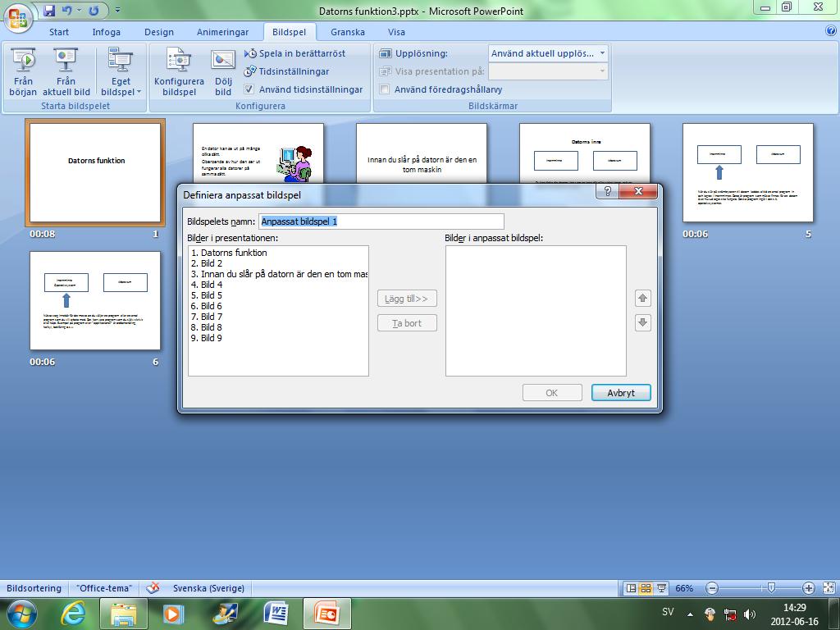Click volume icon in system tray
This screenshot has width=840, height=630.
click(x=750, y=614)
